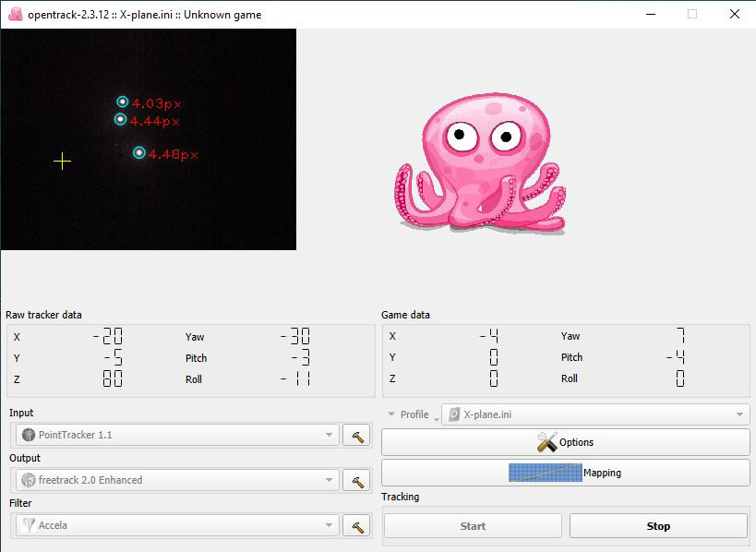Open the Options dialog
The image size is (756, 552).
[565, 442]
